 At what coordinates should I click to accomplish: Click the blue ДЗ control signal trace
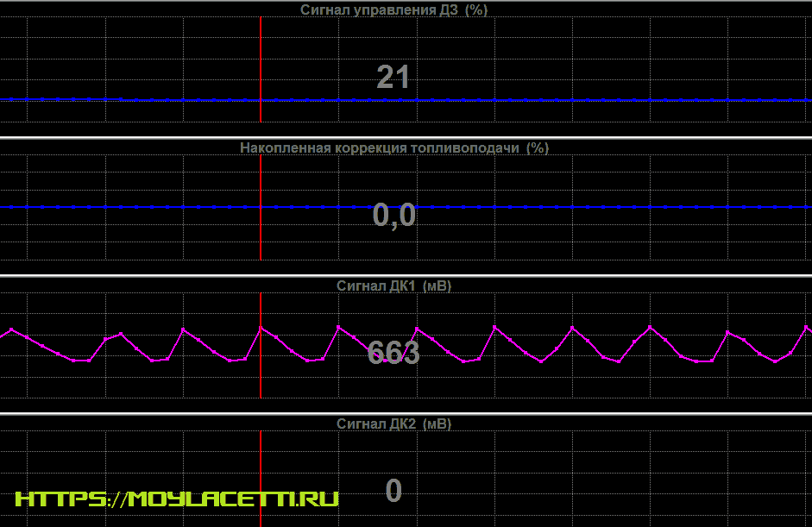point(518,100)
